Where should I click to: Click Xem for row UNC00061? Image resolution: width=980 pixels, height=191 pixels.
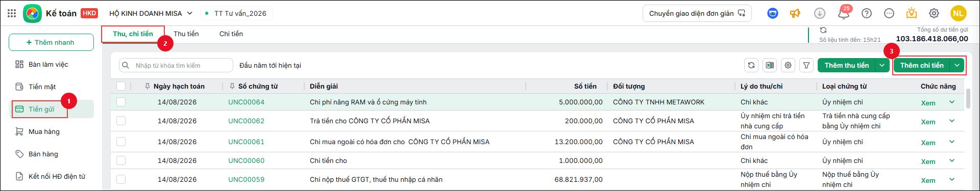(x=928, y=143)
